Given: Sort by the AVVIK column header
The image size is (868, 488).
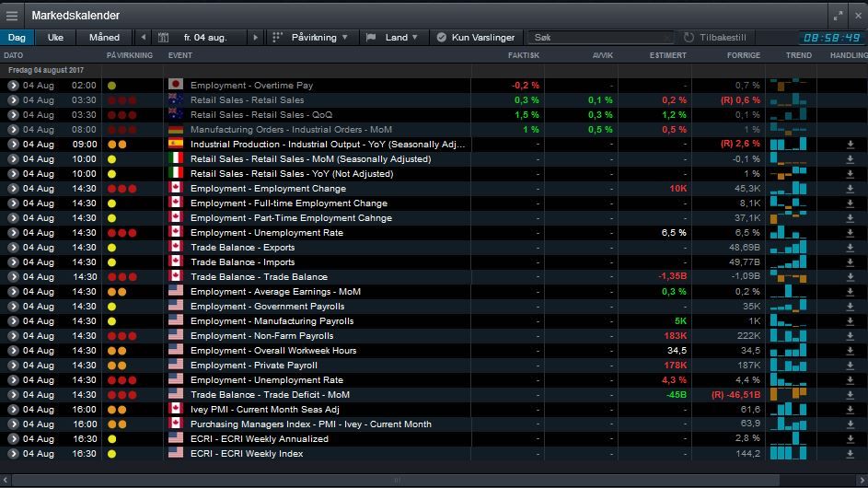Looking at the screenshot, I should (x=602, y=55).
